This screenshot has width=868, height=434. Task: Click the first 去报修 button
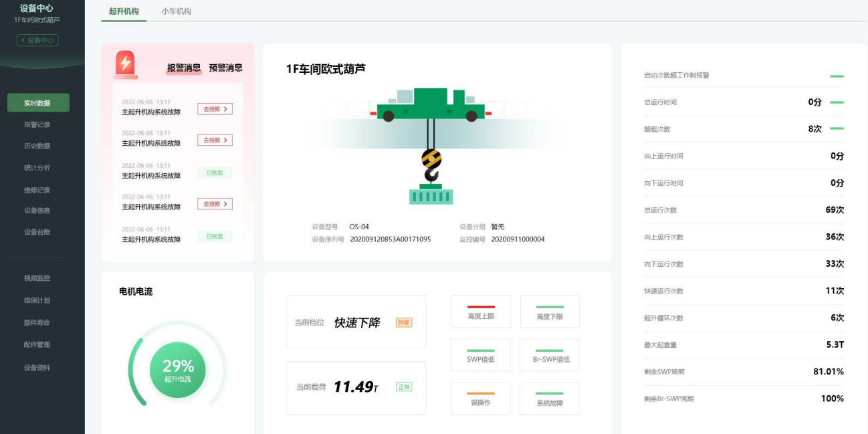coord(214,108)
